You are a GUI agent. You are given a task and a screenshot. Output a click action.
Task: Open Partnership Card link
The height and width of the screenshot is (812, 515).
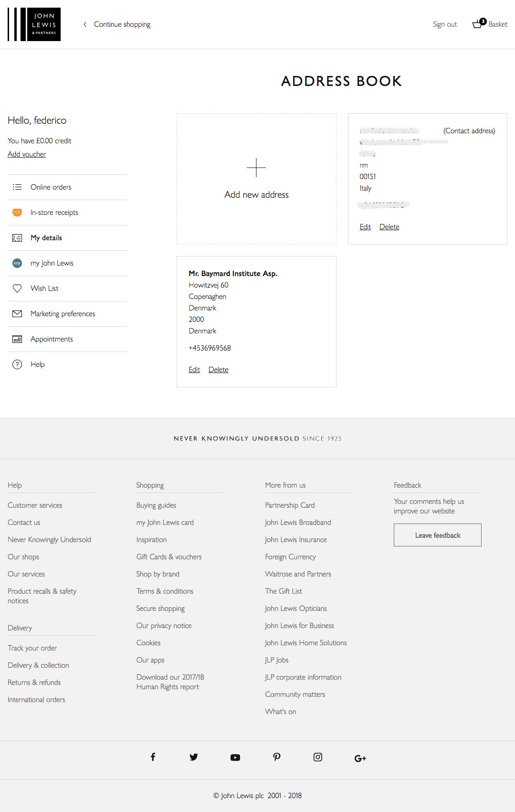290,505
